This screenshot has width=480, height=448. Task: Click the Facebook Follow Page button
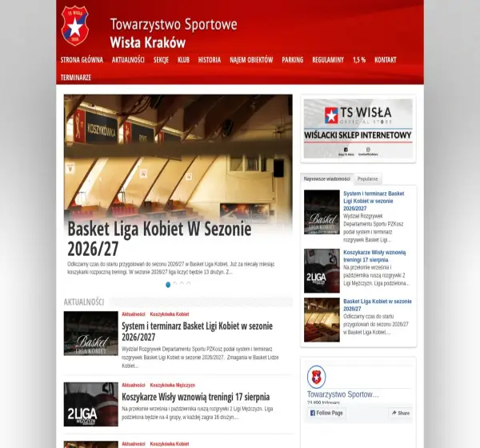coord(326,413)
